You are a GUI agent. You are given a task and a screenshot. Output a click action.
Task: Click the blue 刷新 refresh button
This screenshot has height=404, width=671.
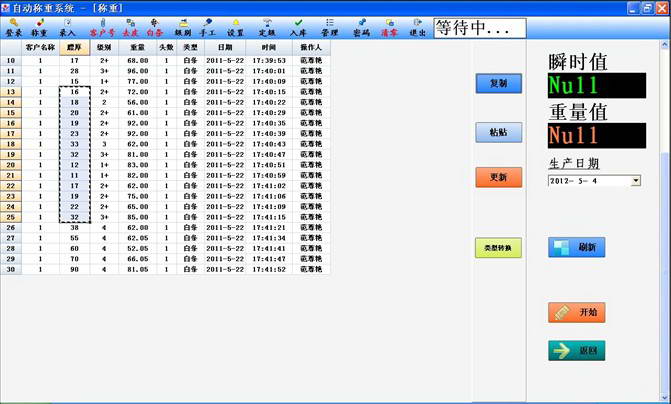pyautogui.click(x=576, y=247)
